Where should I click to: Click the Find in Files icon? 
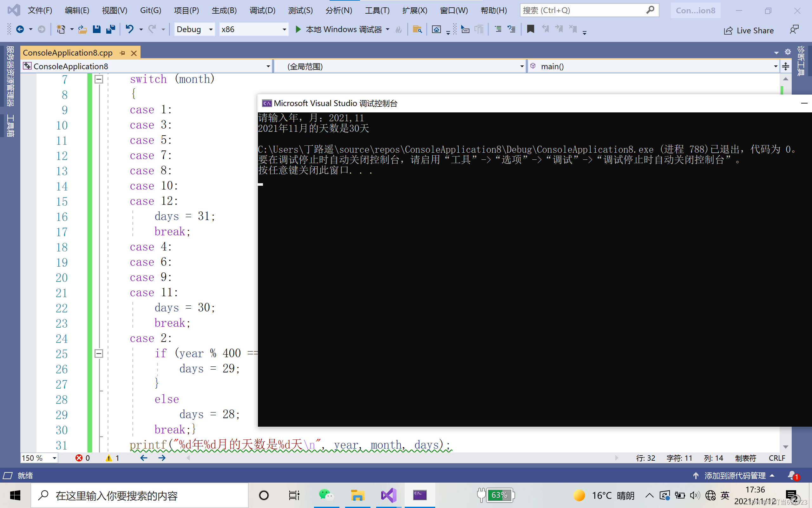[x=417, y=30]
